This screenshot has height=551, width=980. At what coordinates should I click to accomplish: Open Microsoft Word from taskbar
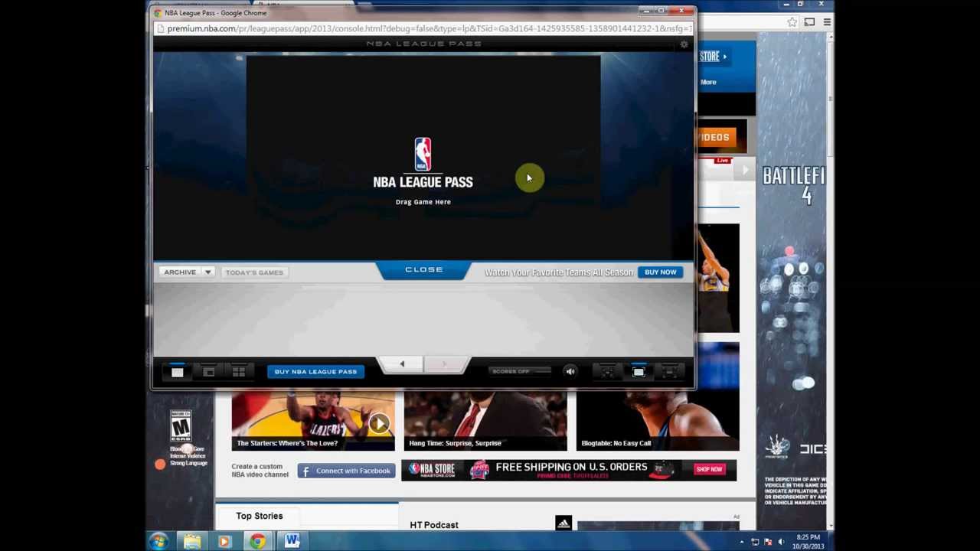292,541
